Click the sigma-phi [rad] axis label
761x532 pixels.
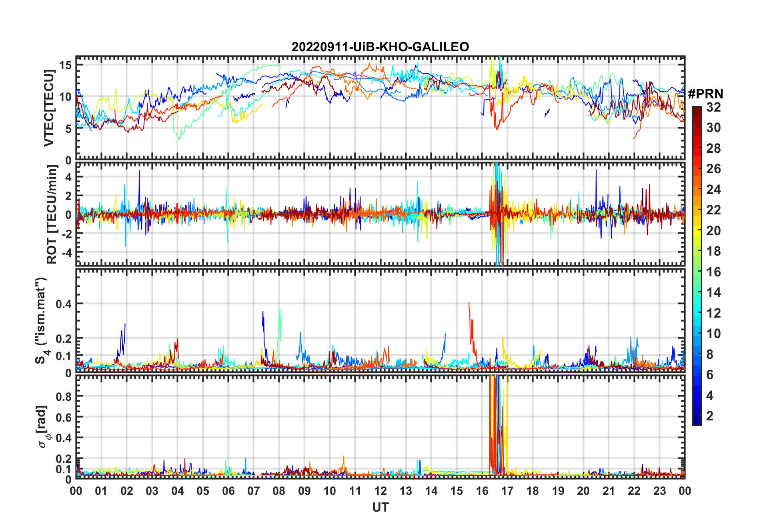(x=43, y=427)
